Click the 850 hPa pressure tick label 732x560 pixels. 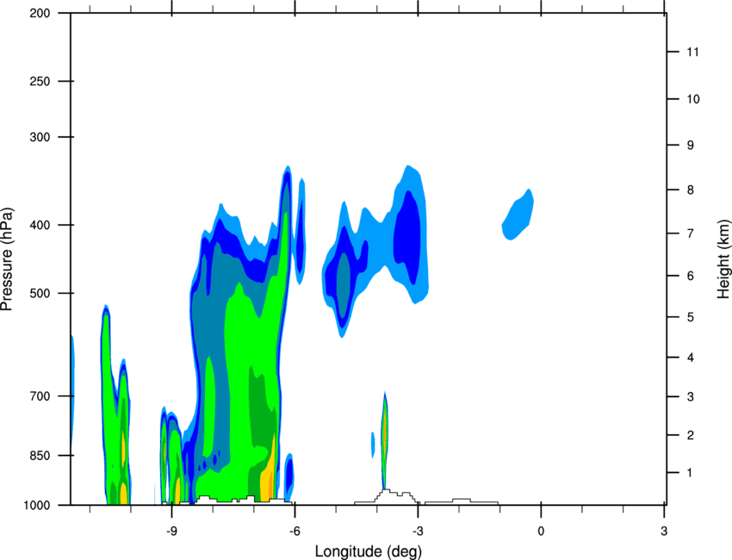[x=40, y=456]
